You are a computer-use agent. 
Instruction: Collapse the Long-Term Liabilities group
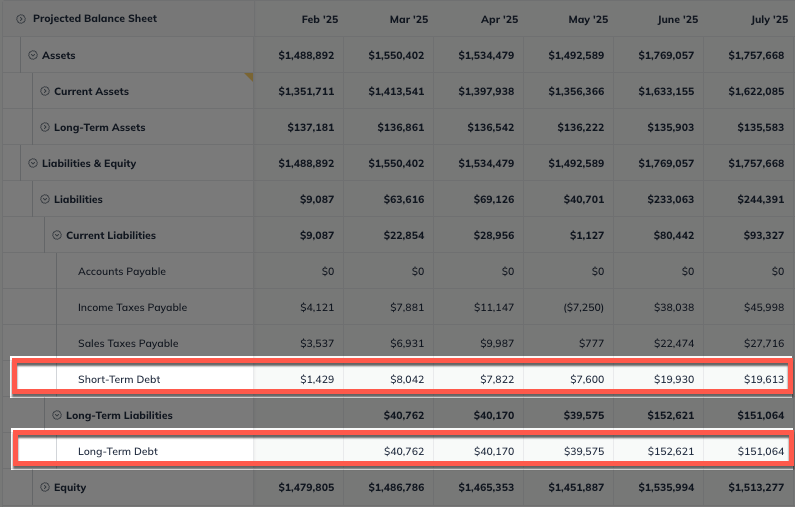click(x=57, y=415)
